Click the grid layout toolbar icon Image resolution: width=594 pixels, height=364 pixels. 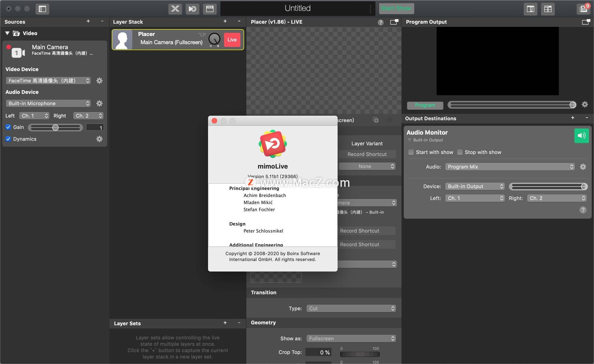click(548, 9)
